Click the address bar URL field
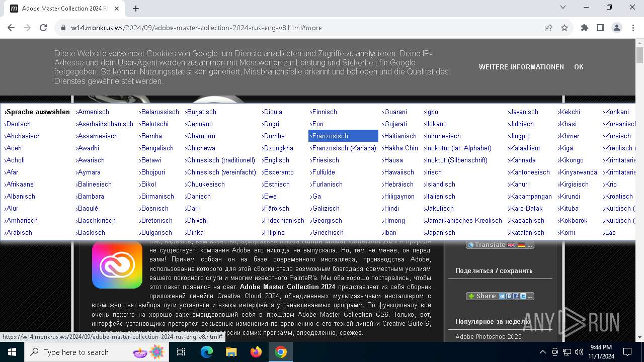644x362 pixels. coord(302,28)
